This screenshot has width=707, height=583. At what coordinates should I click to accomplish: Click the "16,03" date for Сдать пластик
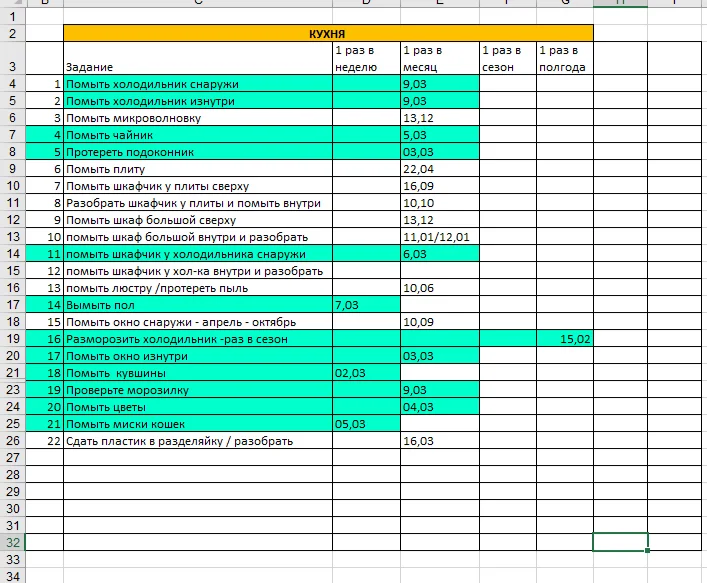tap(440, 441)
